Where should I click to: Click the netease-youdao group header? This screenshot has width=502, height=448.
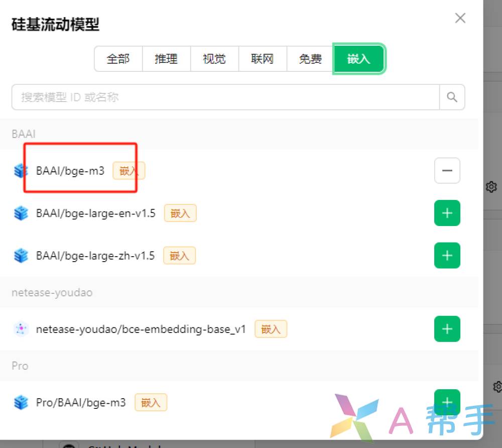(x=239, y=292)
